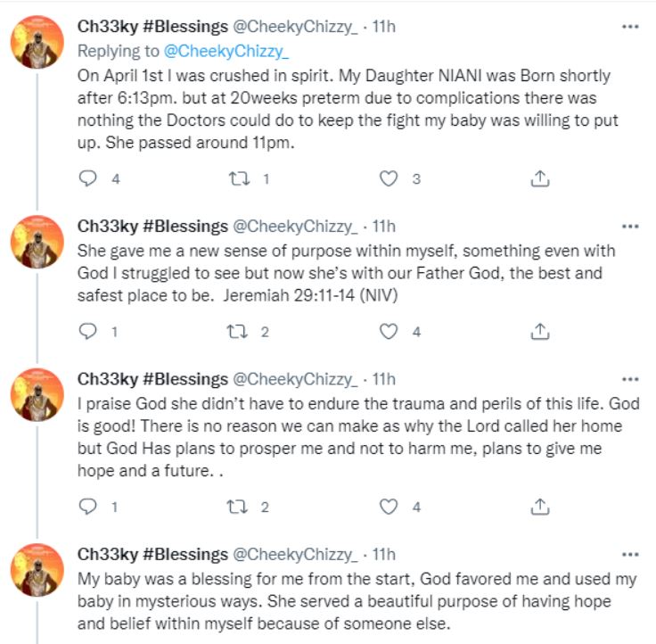Screen dimensions: 656x644
Task: Click avatar beside the 'crushed in spirit' tweet
Action: point(37,42)
